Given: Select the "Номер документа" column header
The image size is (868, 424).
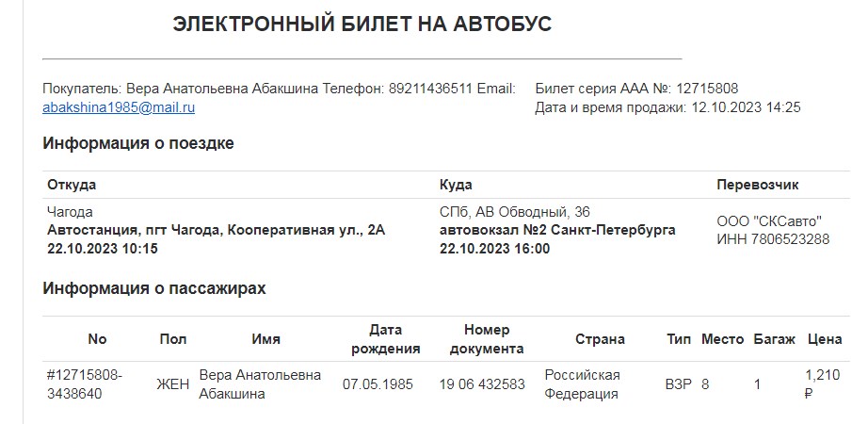Looking at the screenshot, I should 487,339.
